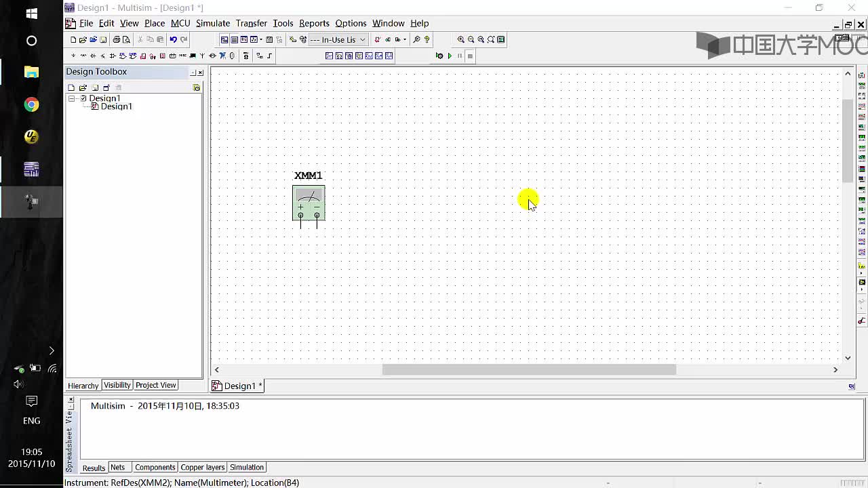Open the Windows Start menu
The width and height of the screenshot is (868, 488).
31,13
